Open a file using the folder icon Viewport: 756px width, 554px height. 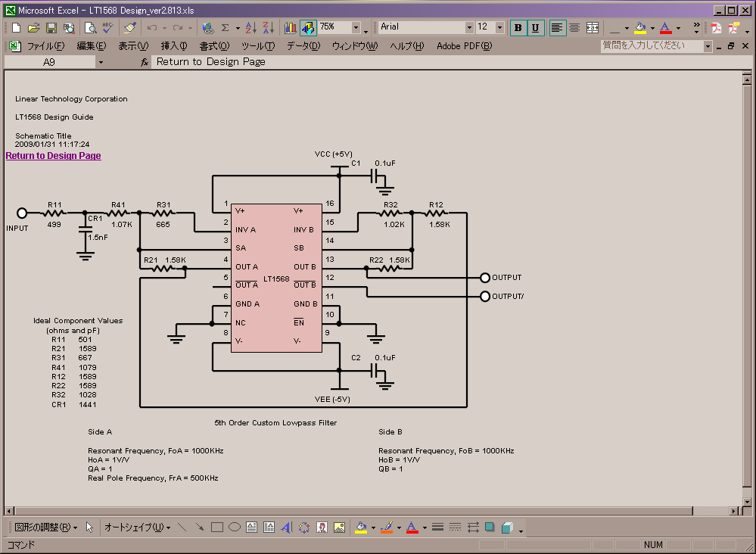33,27
